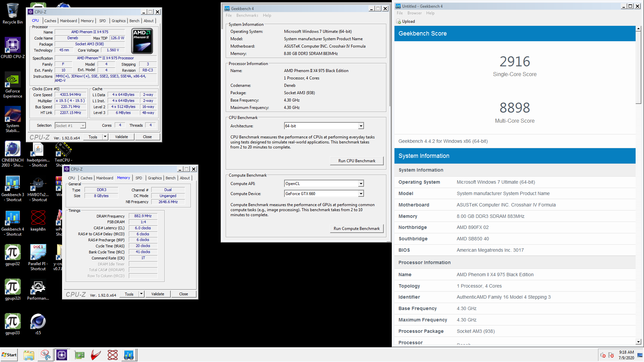Screen dimensions: 644x362
Task: Launch HWBOTx265 shortcut icon
Action: tap(38, 188)
